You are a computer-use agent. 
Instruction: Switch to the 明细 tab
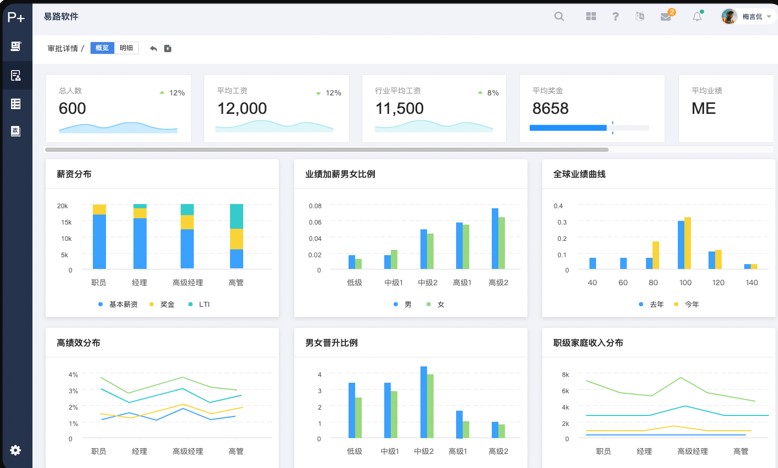(127, 48)
